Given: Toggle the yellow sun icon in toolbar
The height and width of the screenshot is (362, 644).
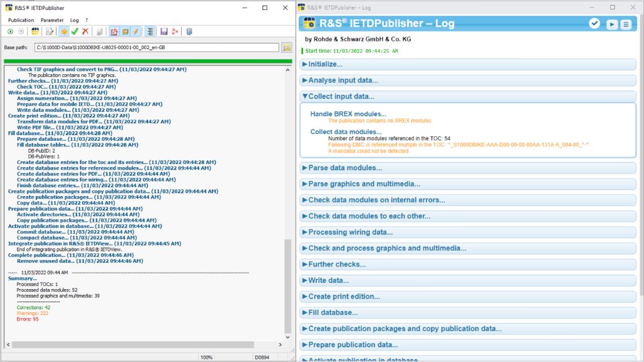Looking at the screenshot, I should pos(65,31).
